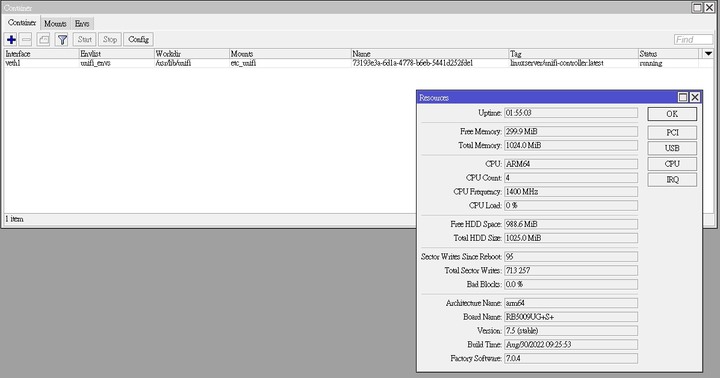Remove container using the minus icon
This screenshot has width=720, height=378.
(x=26, y=40)
